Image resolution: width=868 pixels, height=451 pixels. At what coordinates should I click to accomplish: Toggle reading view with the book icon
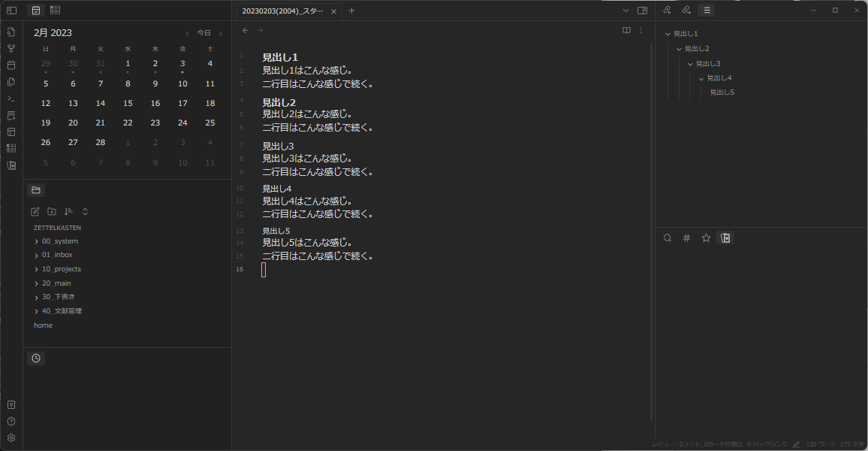tap(626, 30)
